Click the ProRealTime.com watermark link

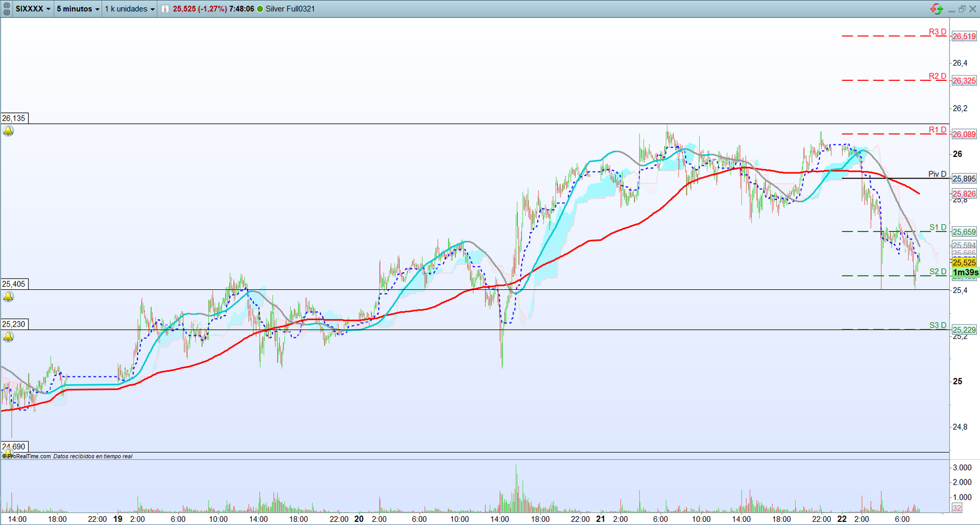point(27,456)
